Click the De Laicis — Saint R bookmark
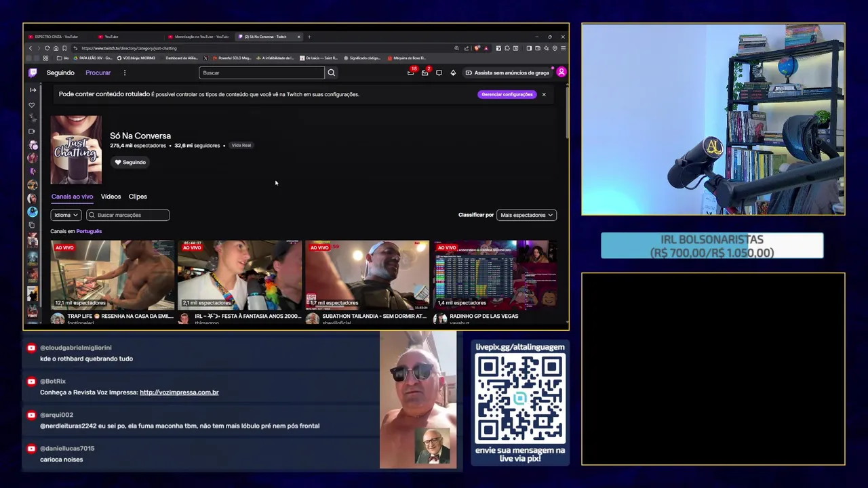This screenshot has width=868, height=488. click(x=319, y=58)
